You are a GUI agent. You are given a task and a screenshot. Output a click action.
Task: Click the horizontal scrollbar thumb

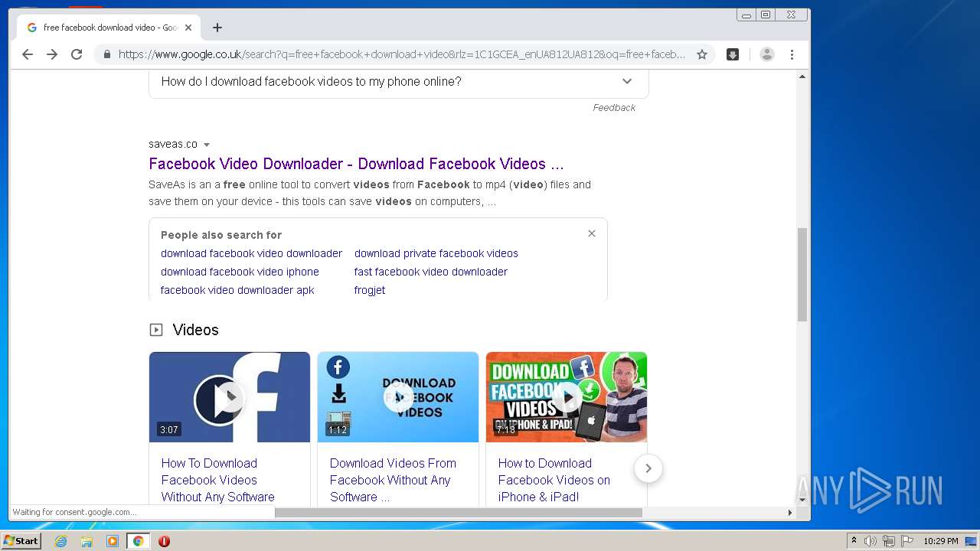[x=459, y=512]
